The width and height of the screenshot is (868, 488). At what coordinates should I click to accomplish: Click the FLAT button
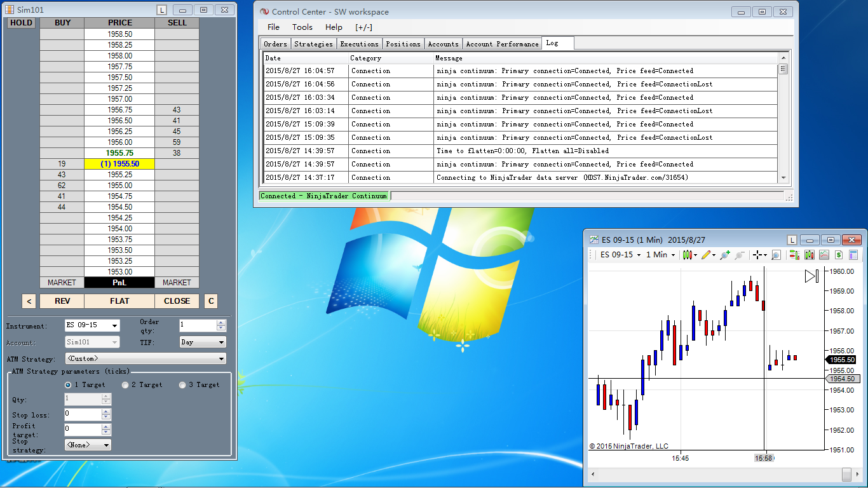[119, 301]
